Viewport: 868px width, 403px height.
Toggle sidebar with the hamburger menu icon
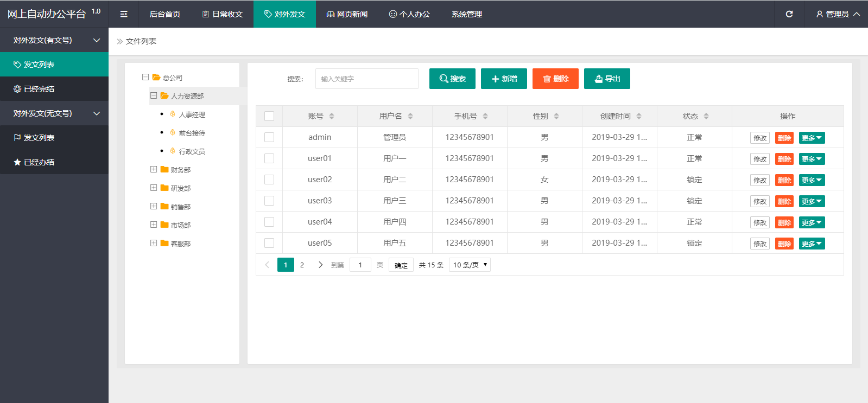tap(124, 14)
